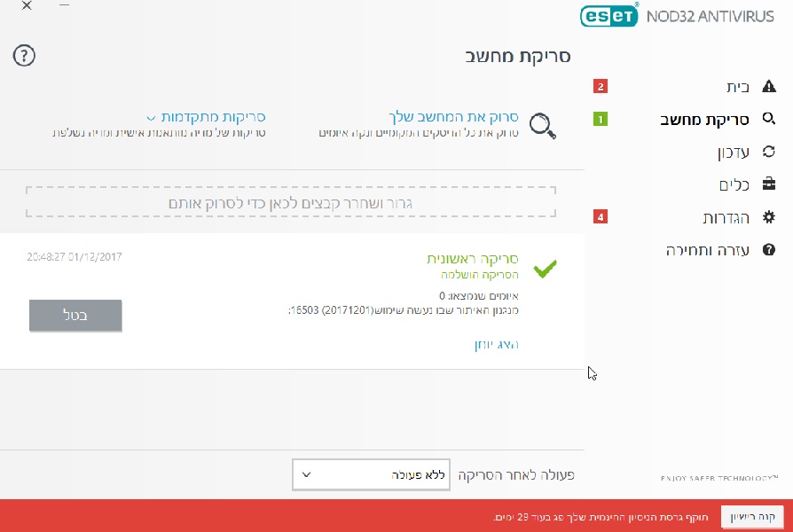Select the סריקת מחשב computer scan menu item
This screenshot has height=532, width=793.
point(706,119)
